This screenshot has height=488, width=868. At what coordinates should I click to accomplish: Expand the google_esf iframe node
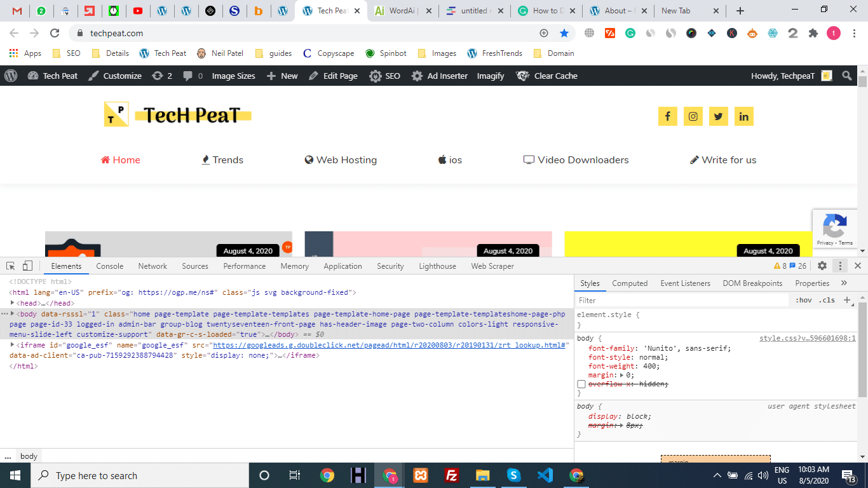click(13, 345)
